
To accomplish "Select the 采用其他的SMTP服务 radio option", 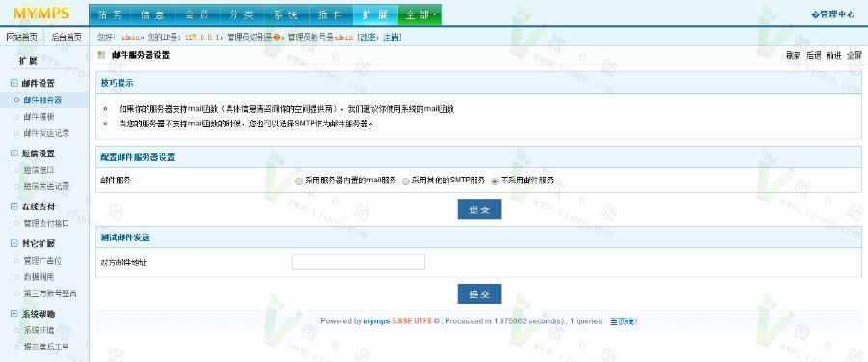I will click(406, 181).
